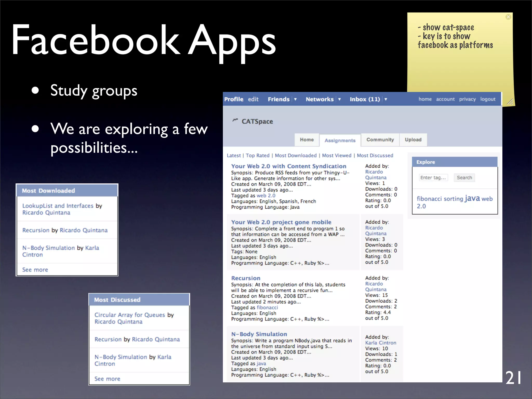Click the Enter tag input field
532x399 pixels.
click(x=433, y=178)
